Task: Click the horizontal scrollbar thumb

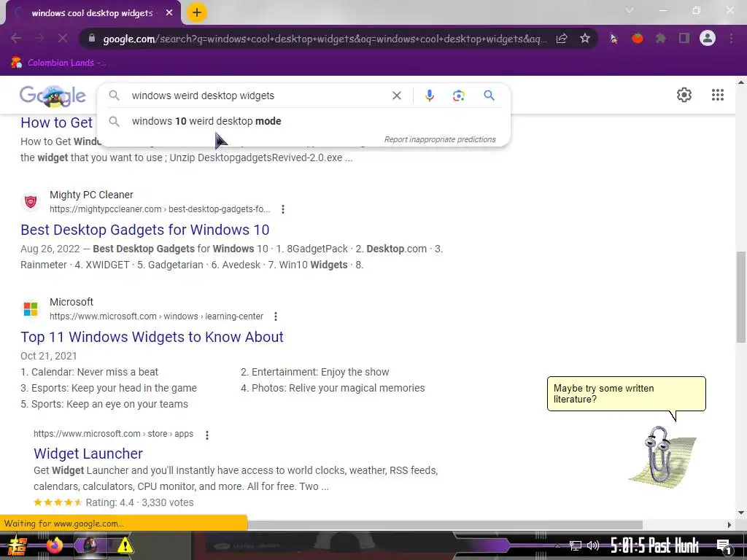Action: click(x=444, y=525)
